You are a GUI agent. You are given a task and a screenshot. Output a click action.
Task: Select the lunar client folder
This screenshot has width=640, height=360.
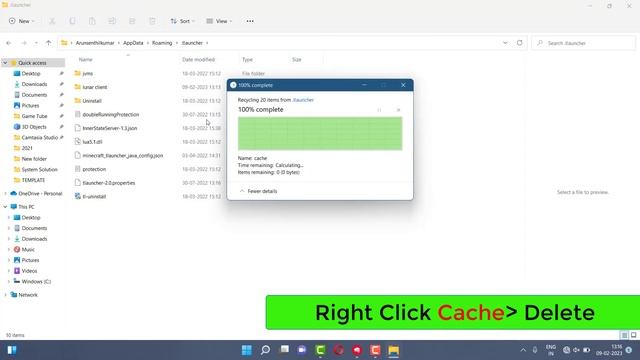tap(95, 87)
